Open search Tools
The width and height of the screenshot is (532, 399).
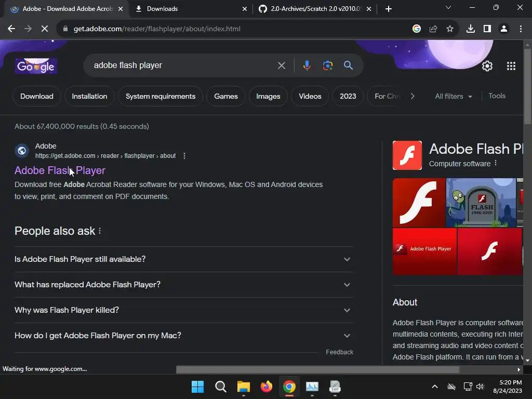tap(497, 96)
